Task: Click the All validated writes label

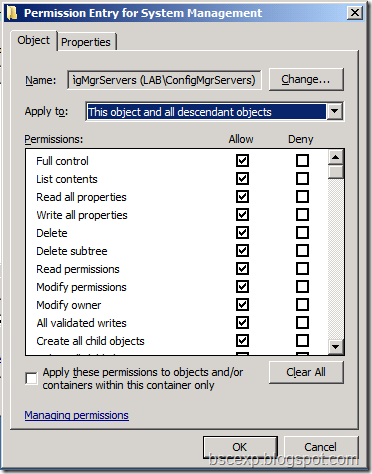Action: tap(81, 323)
